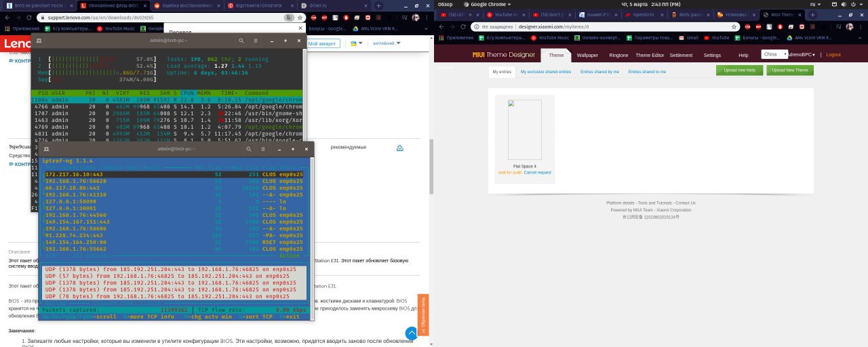868x347 pixels.
Task: Click Upload New Theme button
Action: (x=790, y=70)
